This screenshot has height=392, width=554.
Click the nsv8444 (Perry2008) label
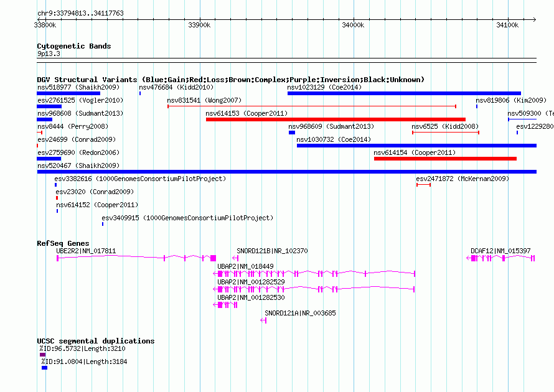tap(73, 126)
